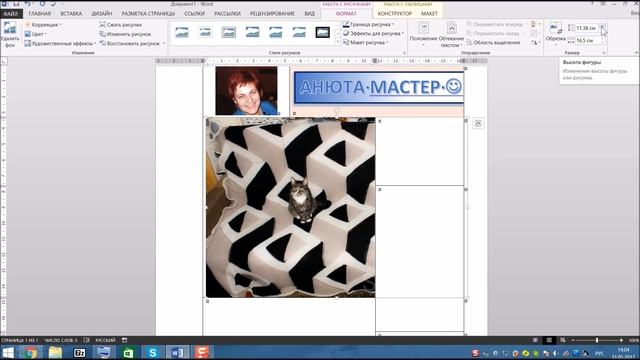Click the Remove Background (Удалить фон) button
The width and height of the screenshot is (640, 360).
coord(10,35)
